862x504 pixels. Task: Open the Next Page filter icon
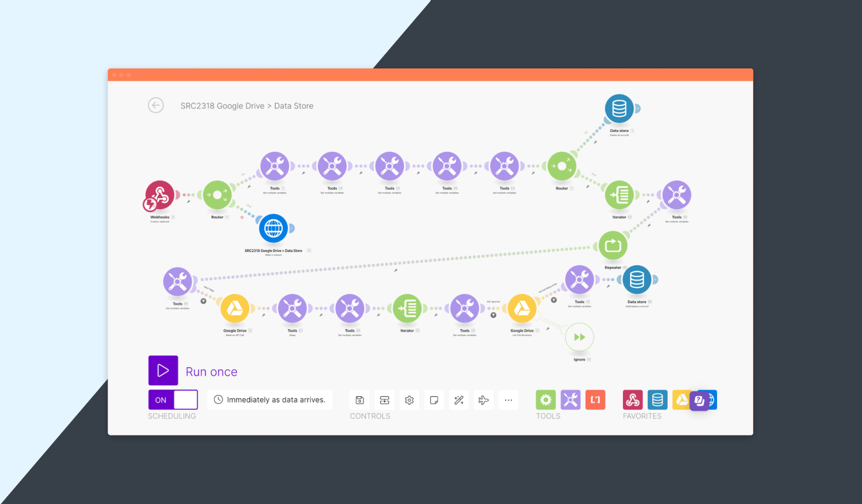coord(204,301)
